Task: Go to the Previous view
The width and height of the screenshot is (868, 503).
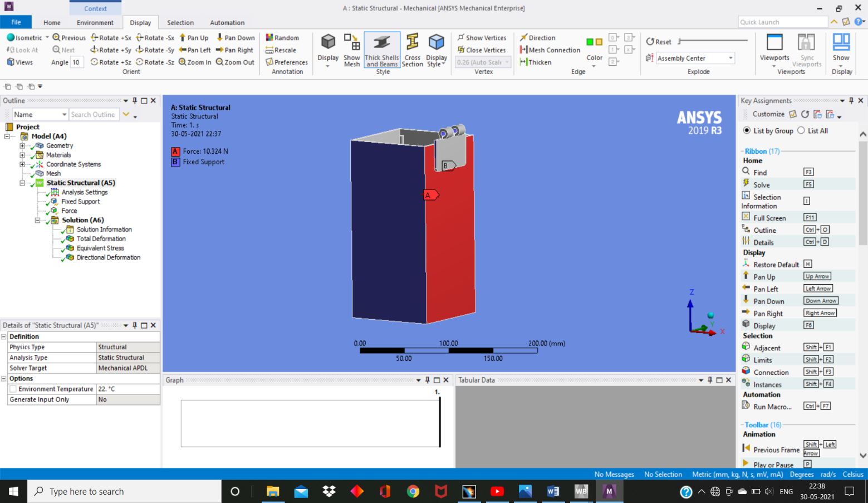Action: click(69, 38)
